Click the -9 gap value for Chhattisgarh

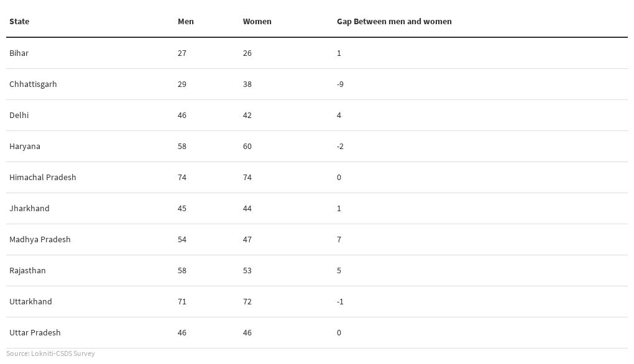click(x=340, y=84)
